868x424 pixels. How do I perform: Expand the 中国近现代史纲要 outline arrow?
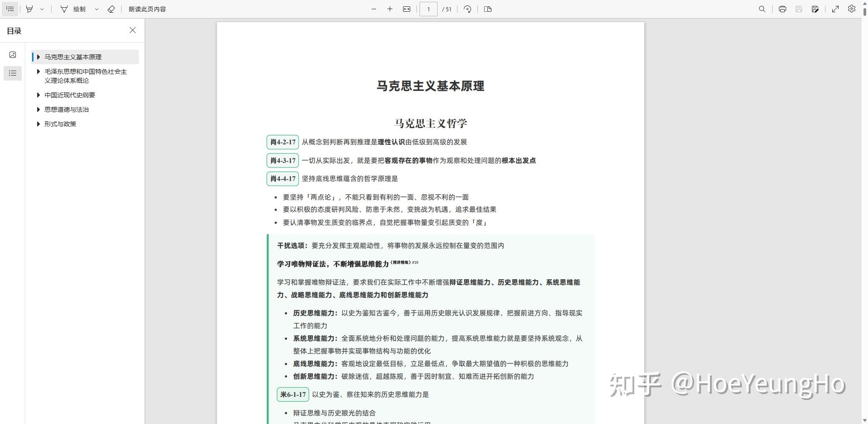coord(38,95)
